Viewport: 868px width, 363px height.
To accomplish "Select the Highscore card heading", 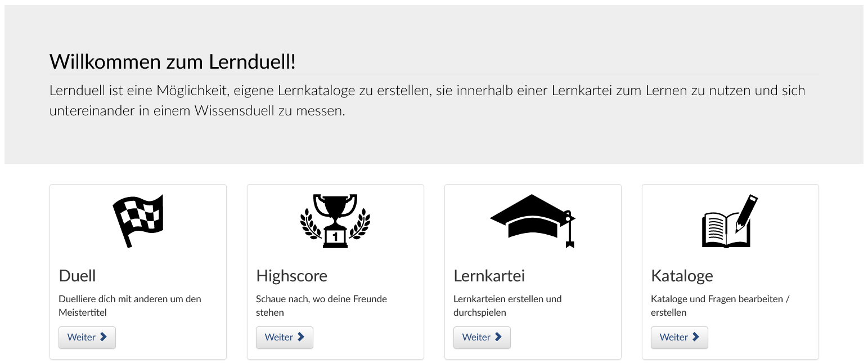I will [x=291, y=276].
